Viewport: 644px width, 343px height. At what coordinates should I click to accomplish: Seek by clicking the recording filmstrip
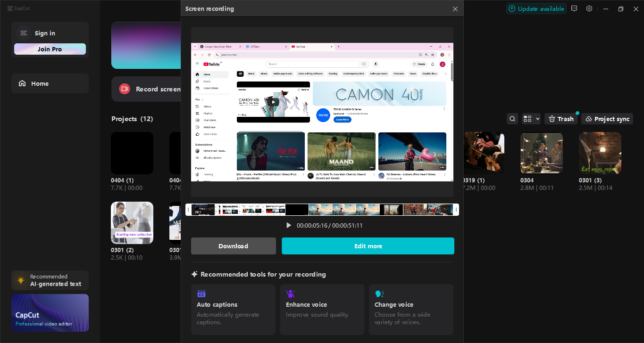click(322, 210)
